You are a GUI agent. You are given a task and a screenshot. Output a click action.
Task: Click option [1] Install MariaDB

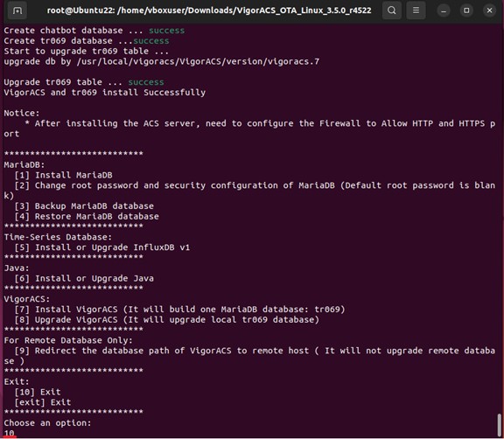coord(63,175)
